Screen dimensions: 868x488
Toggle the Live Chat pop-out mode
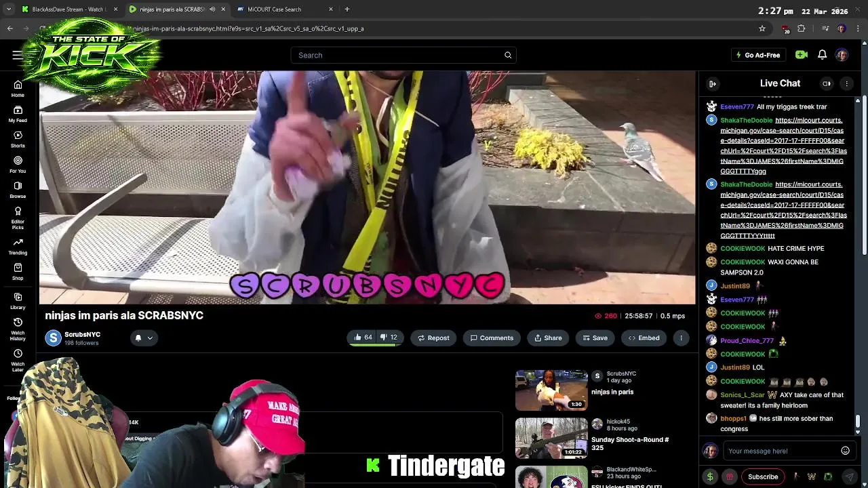click(x=827, y=83)
